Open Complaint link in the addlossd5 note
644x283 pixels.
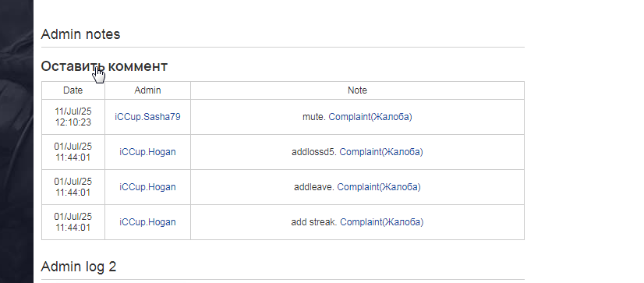tap(381, 152)
